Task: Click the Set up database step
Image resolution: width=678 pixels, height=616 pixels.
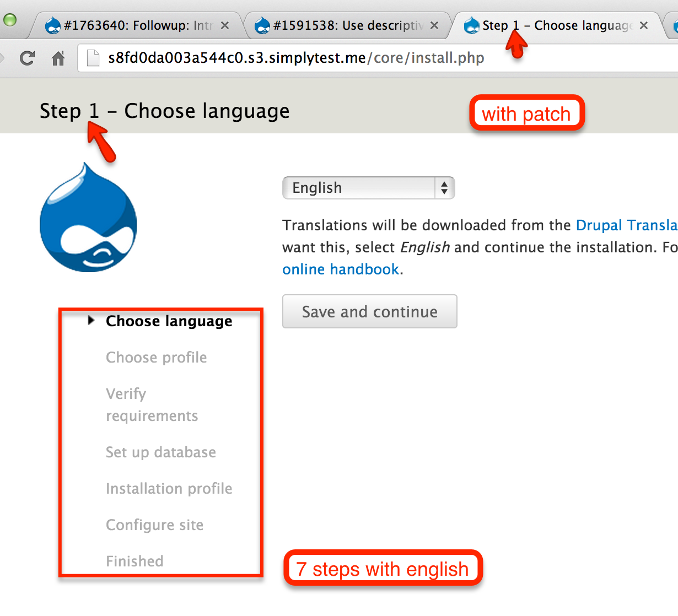Action: coord(161,452)
